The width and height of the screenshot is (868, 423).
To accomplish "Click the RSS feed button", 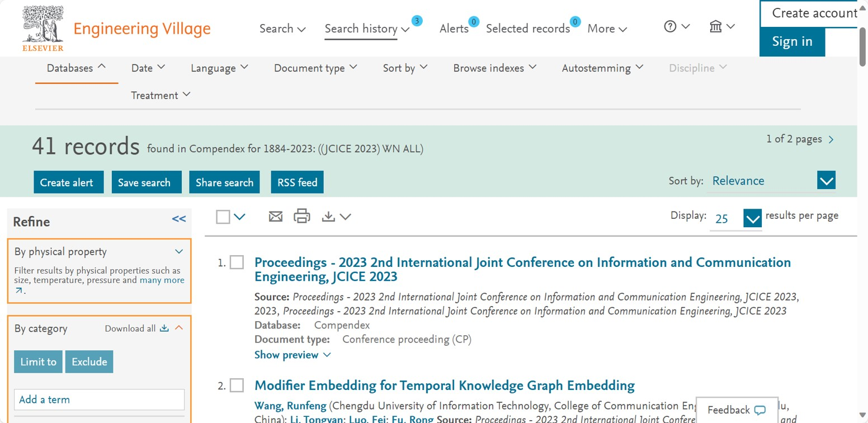I will [298, 182].
